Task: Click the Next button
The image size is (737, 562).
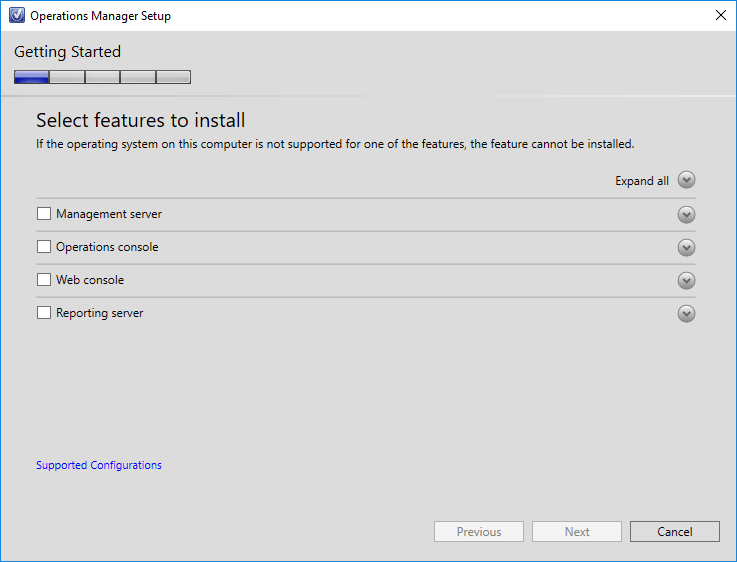Action: tap(577, 531)
